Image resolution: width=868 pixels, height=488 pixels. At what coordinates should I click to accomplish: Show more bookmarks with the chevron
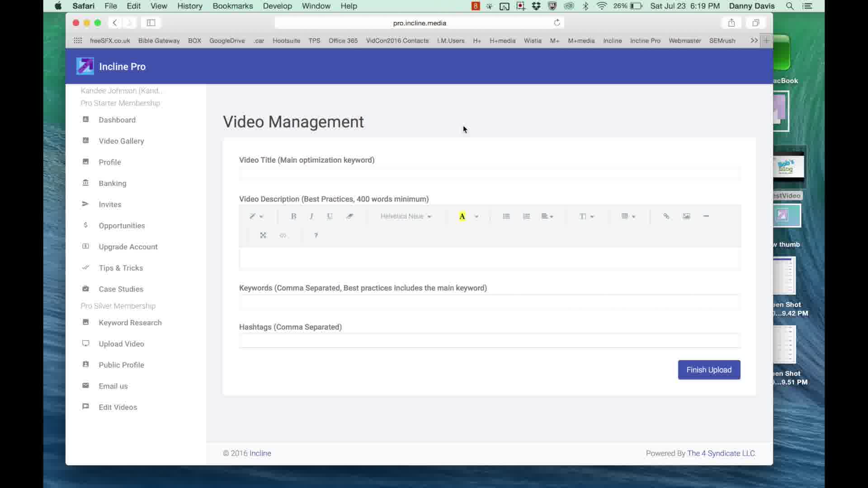754,41
